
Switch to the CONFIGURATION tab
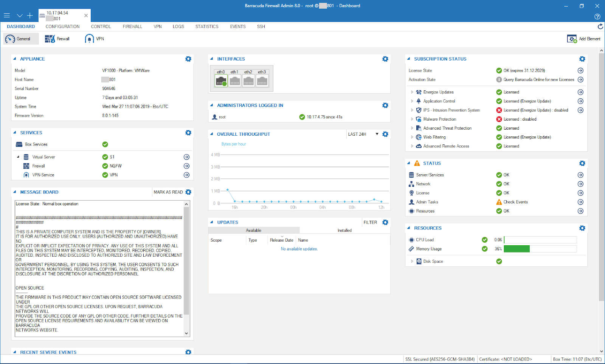coord(63,27)
